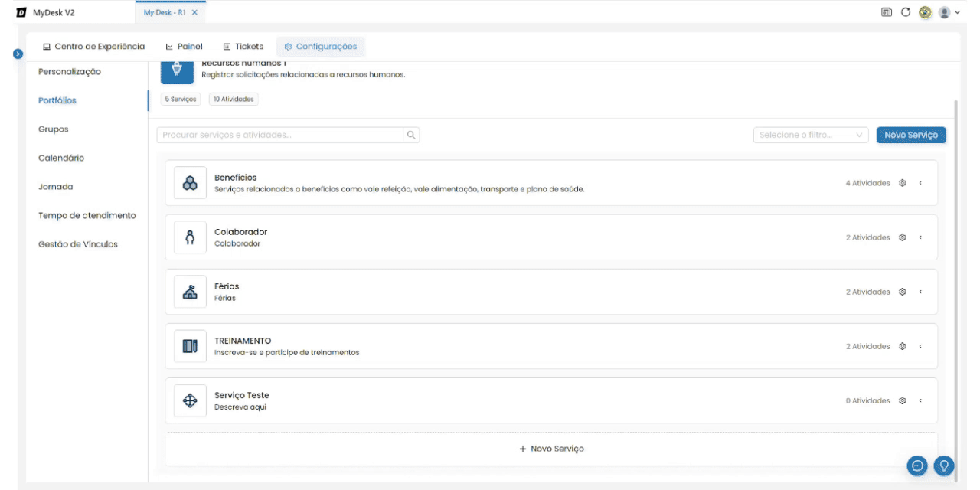Click the Férias service icon

point(190,292)
